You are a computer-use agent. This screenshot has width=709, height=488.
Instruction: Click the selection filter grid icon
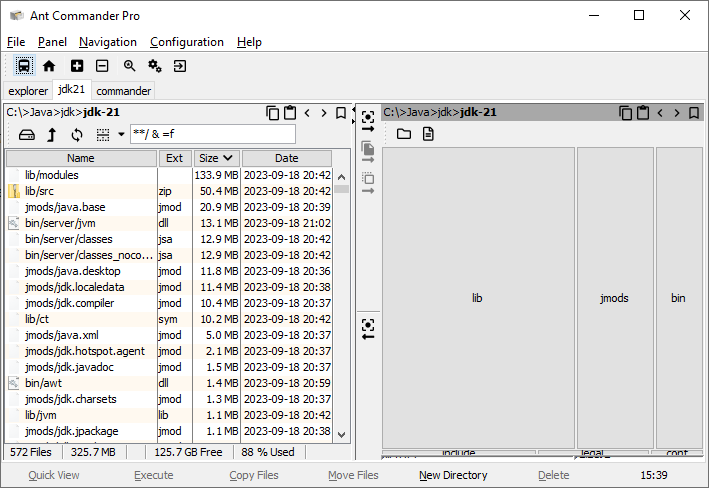click(x=103, y=135)
